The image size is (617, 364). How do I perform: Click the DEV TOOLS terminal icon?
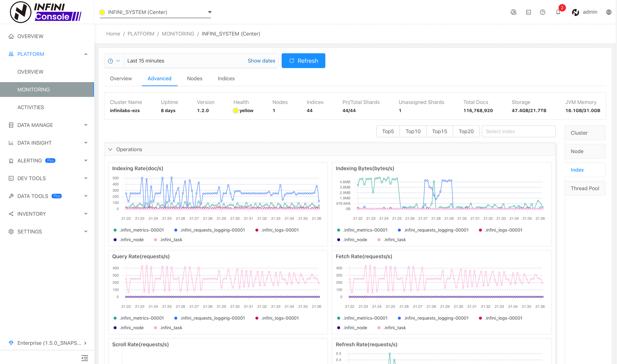coord(11,178)
